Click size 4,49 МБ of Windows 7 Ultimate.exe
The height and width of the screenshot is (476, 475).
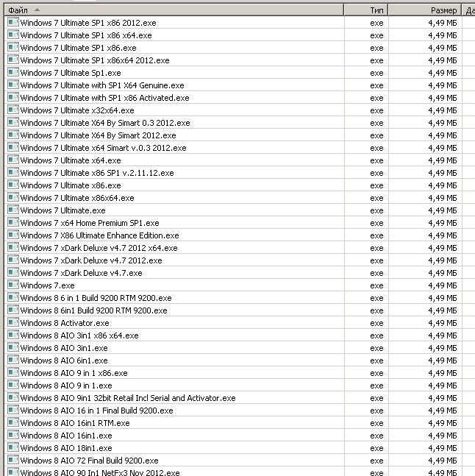click(442, 210)
